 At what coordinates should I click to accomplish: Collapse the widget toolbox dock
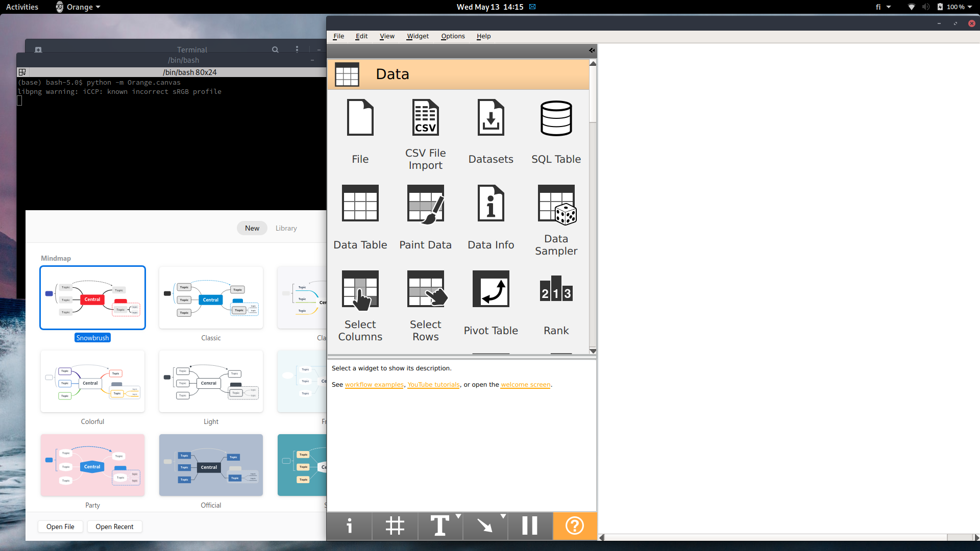(592, 50)
